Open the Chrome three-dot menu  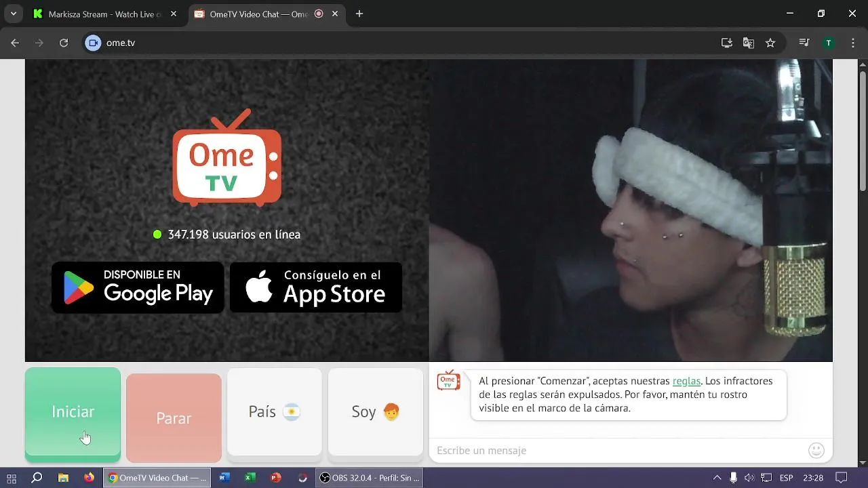pos(852,43)
